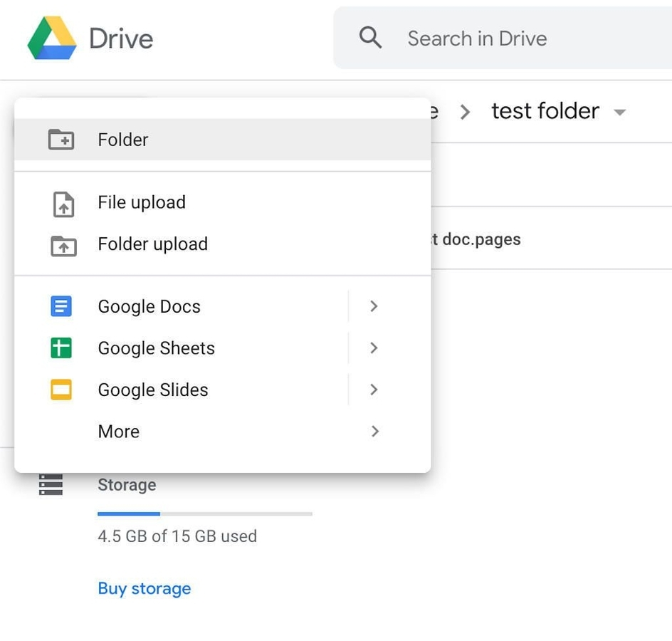Click the Buy storage link
The height and width of the screenshot is (641, 672).
click(145, 588)
